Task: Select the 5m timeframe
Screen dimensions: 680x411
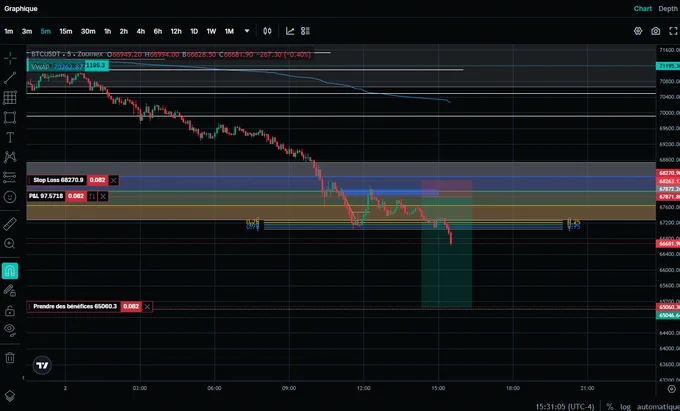Action: point(46,31)
